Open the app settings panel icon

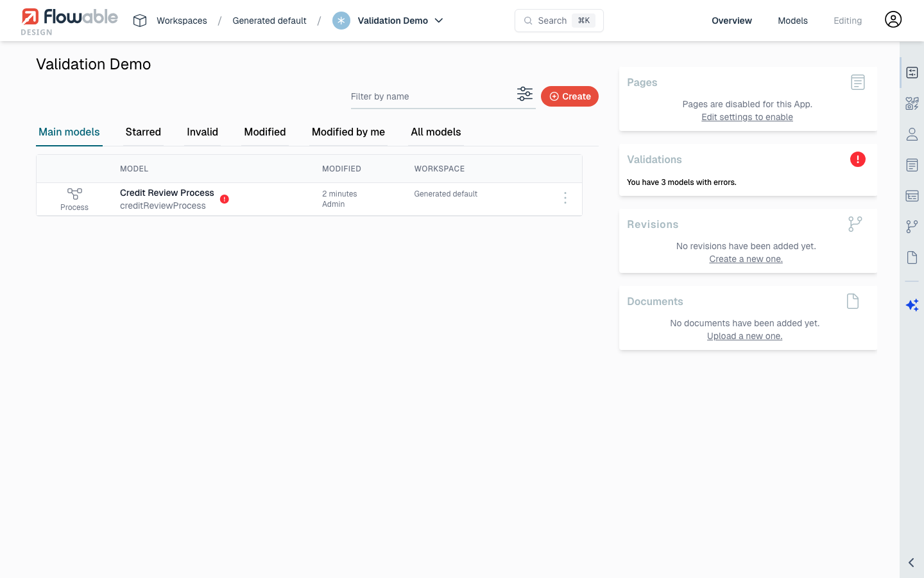click(912, 73)
